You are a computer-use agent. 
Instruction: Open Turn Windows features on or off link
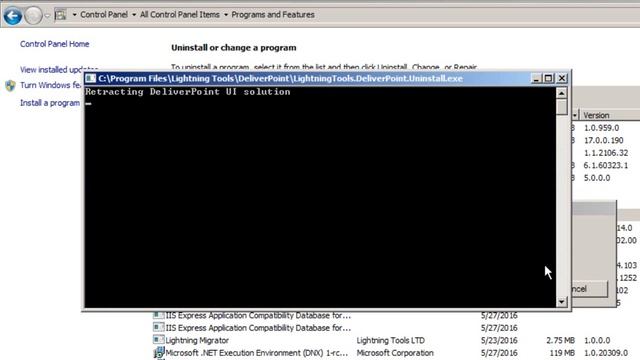(x=51, y=85)
